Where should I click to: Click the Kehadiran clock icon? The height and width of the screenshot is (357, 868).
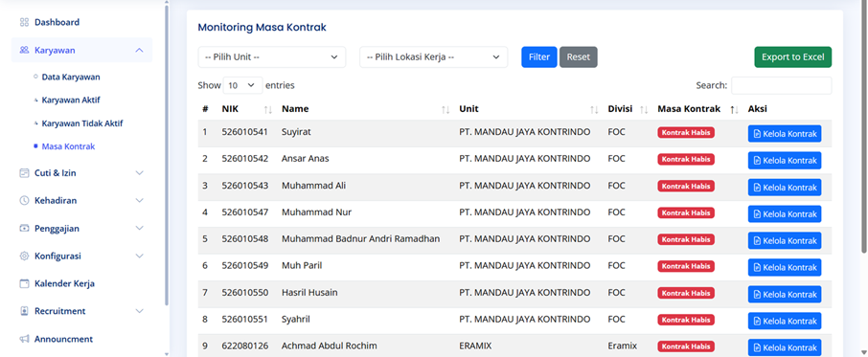pyautogui.click(x=24, y=201)
